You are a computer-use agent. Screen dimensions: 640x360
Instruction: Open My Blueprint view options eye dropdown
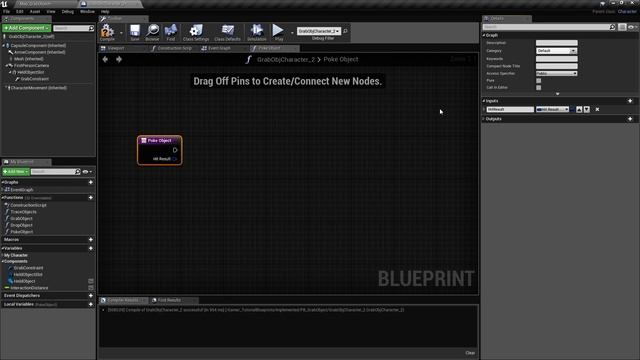tap(87, 172)
